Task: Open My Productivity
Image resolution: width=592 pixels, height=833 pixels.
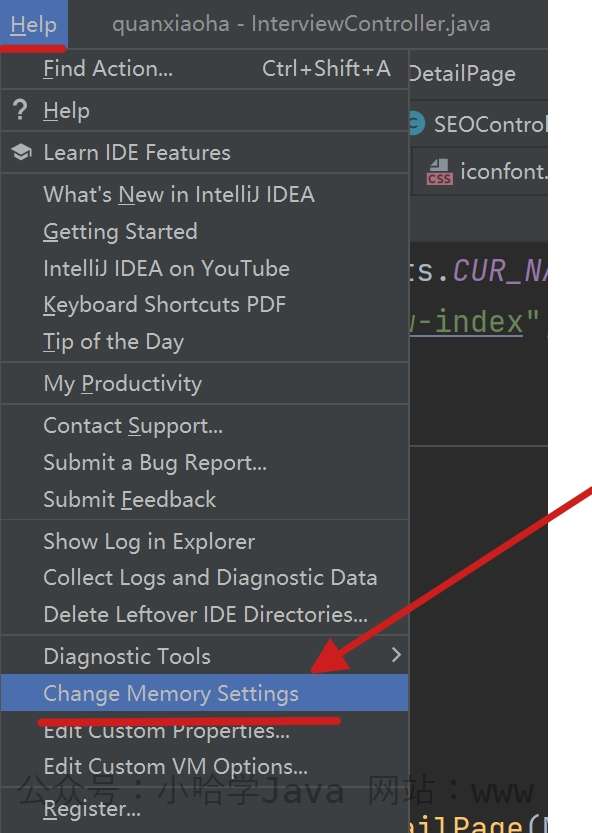Action: (x=204, y=384)
